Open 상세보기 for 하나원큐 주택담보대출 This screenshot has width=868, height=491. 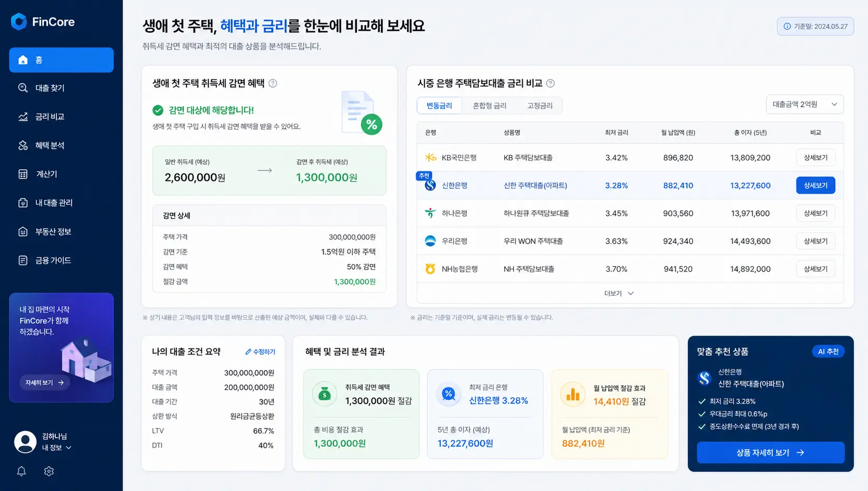coord(815,213)
